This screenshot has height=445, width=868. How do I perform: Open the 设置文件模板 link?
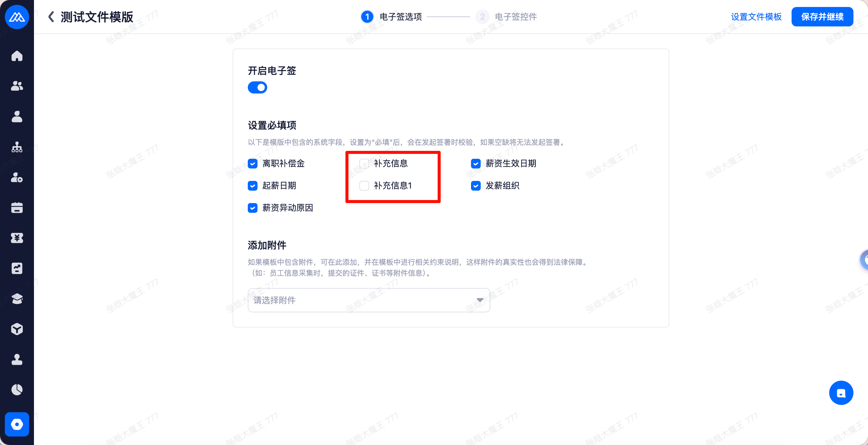pos(756,16)
